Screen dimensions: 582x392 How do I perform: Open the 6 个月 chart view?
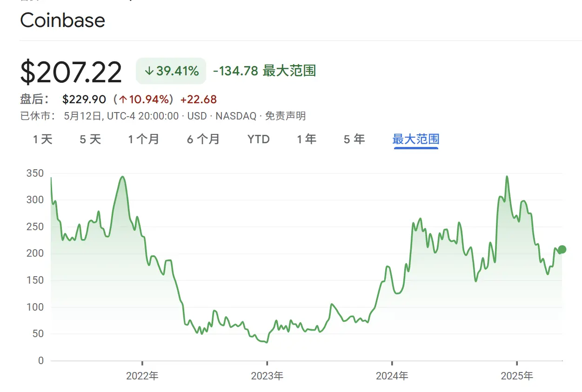(203, 139)
